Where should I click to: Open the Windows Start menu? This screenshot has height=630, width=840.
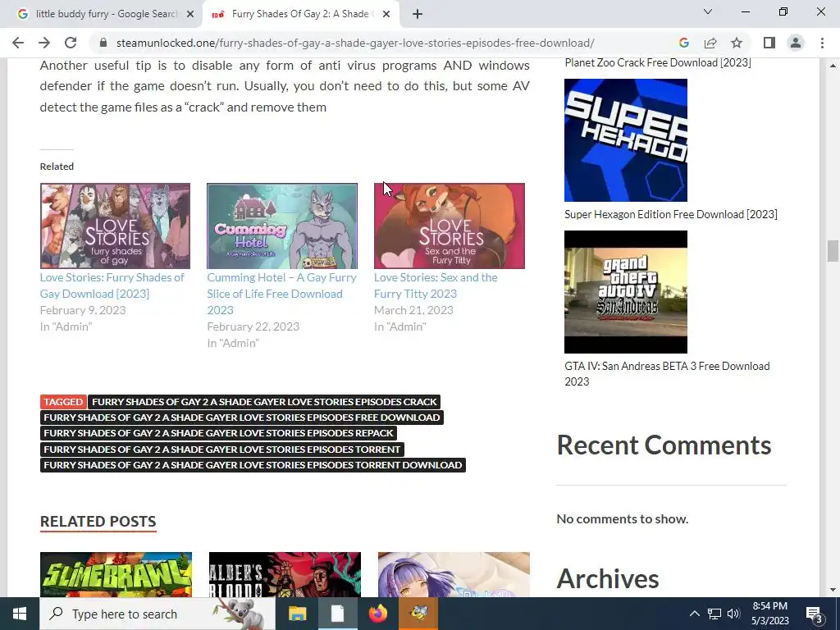click(x=20, y=614)
